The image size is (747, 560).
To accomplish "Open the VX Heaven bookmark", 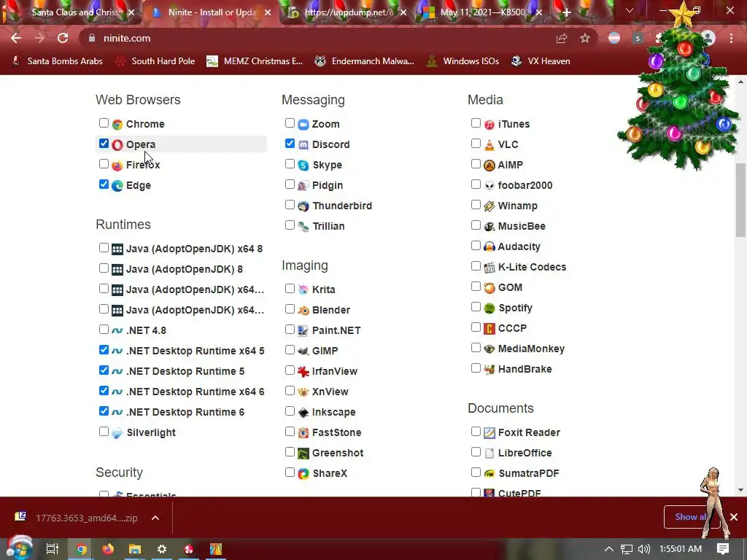I will [541, 61].
